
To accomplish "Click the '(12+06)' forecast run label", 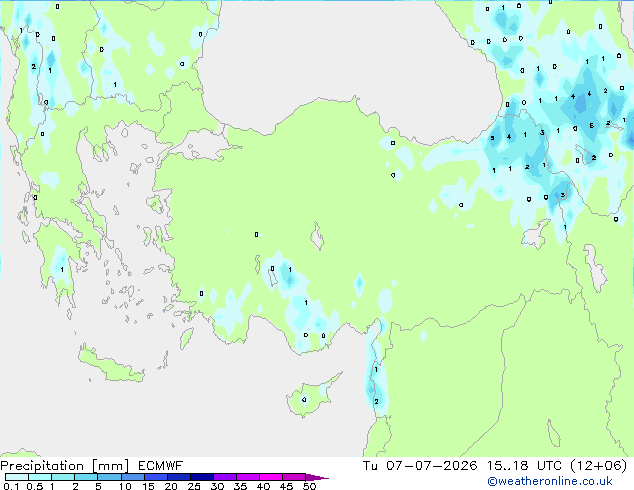I will point(599,466).
